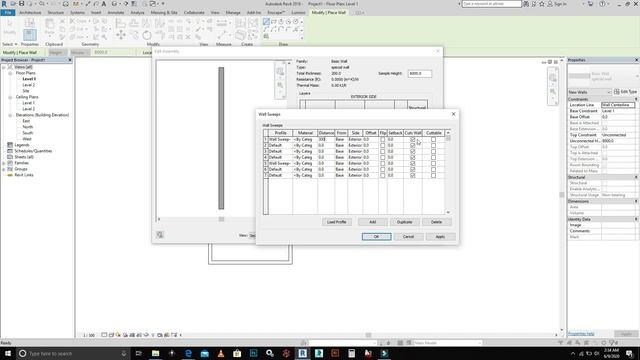Click the Rotate tool in Modify panel
The image size is (640, 360).
[x=147, y=36]
